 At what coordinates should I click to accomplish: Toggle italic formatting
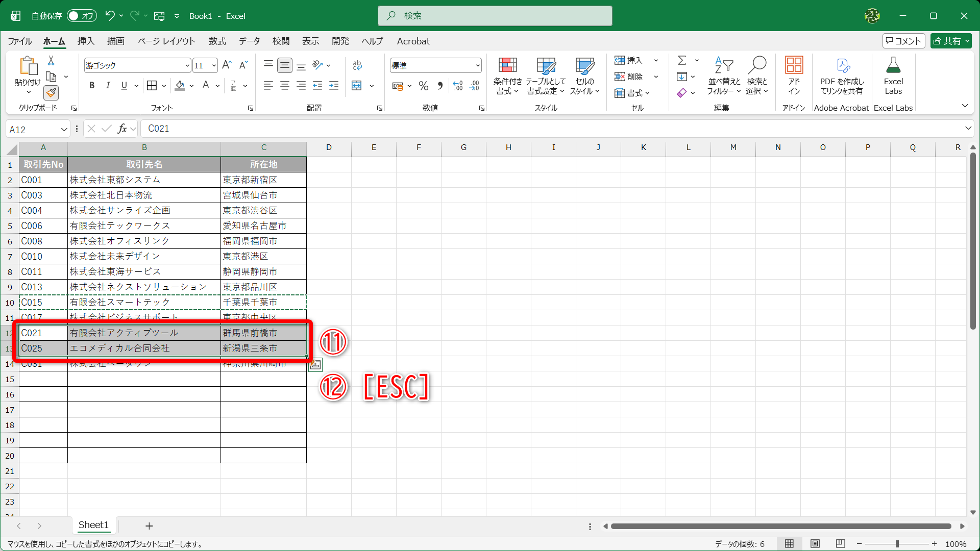[x=108, y=85]
